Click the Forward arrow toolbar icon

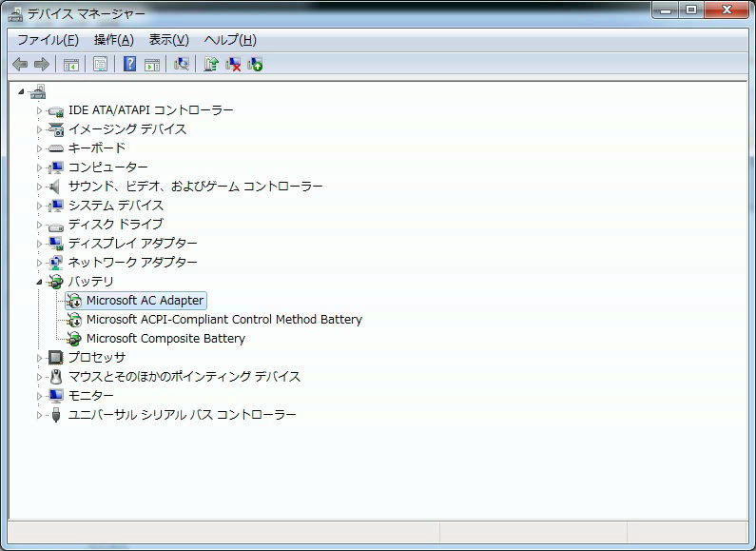tap(42, 64)
